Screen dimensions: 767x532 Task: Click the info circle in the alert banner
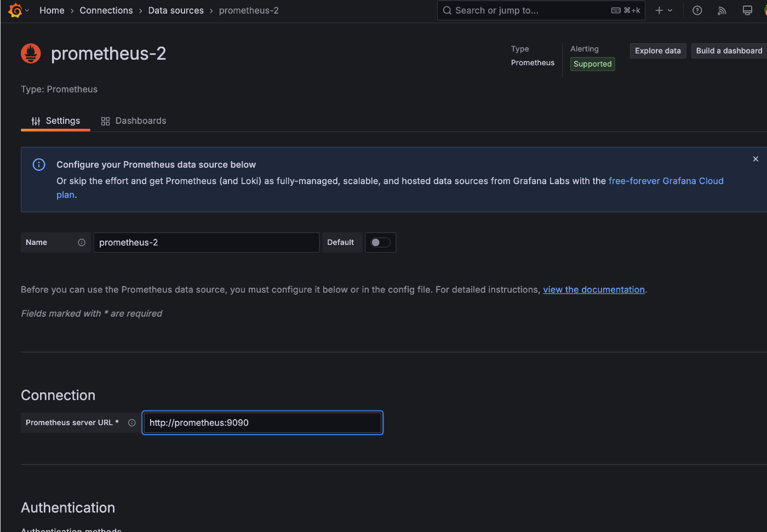[x=39, y=165]
